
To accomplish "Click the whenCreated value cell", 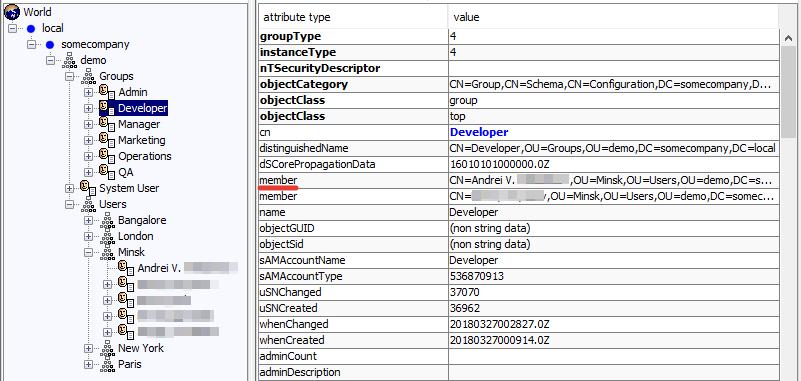I will (614, 340).
